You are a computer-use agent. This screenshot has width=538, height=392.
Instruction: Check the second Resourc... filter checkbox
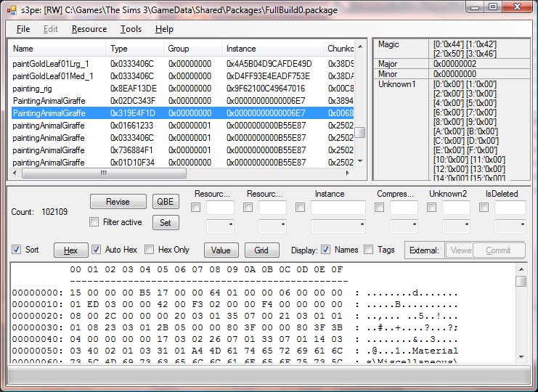(248, 208)
